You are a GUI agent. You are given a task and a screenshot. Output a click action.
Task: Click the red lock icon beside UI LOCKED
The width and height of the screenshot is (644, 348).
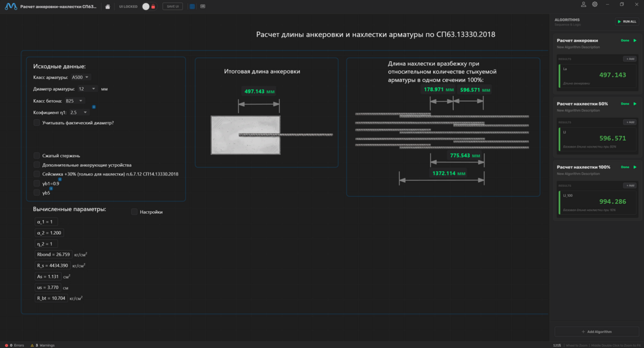(x=153, y=7)
